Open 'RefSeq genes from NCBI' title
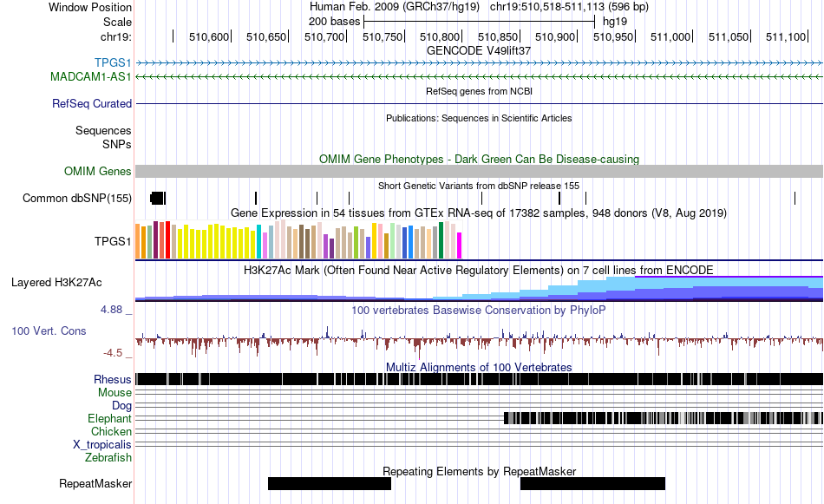 (x=480, y=91)
